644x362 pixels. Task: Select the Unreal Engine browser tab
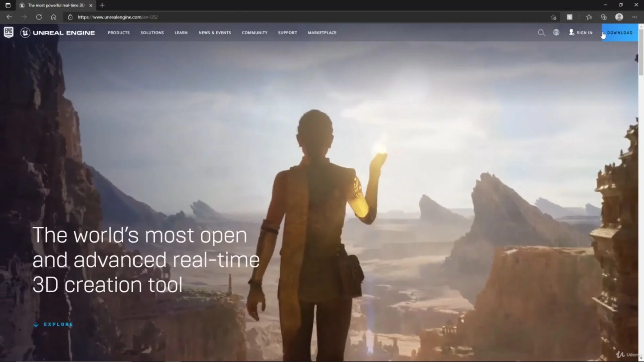pyautogui.click(x=56, y=5)
